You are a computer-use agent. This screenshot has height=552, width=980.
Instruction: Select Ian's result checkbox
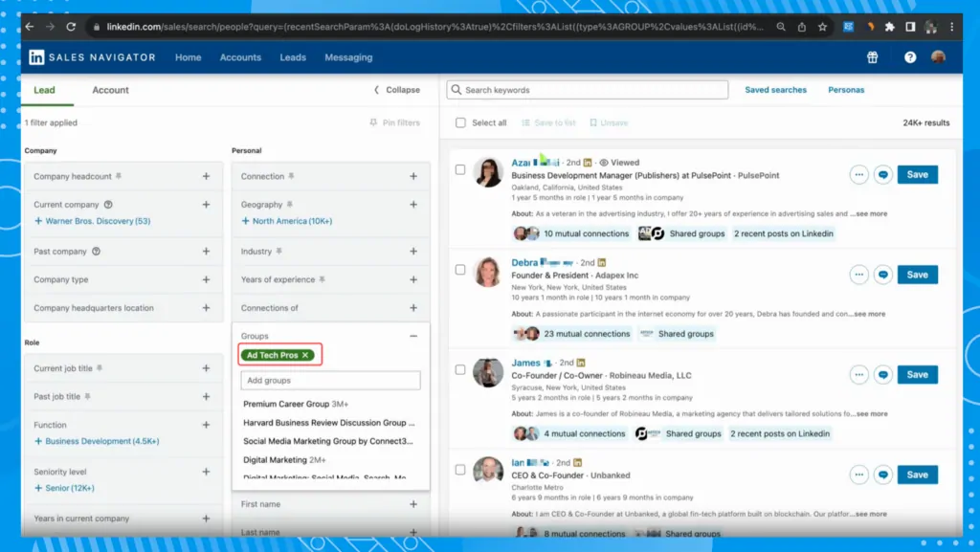pos(460,470)
